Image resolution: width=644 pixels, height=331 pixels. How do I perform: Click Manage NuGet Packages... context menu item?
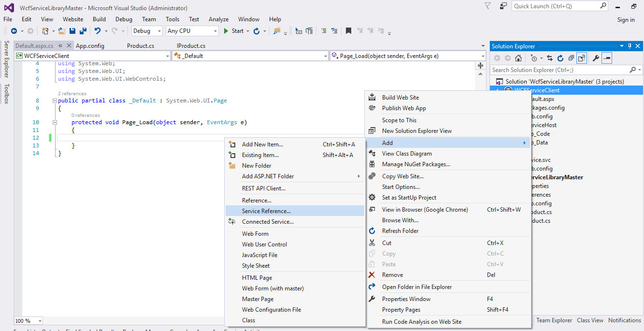coord(448,164)
